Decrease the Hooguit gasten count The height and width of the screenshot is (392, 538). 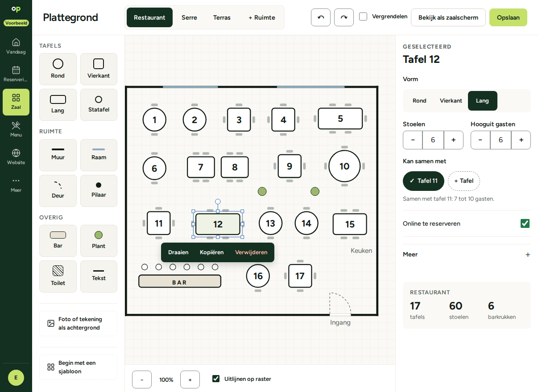[480, 140]
